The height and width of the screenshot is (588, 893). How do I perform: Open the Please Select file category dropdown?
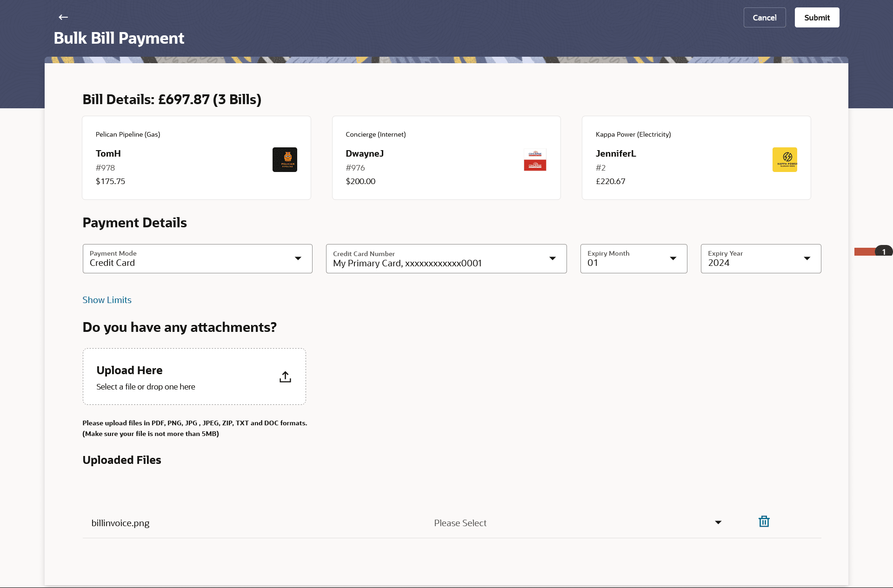pos(577,523)
